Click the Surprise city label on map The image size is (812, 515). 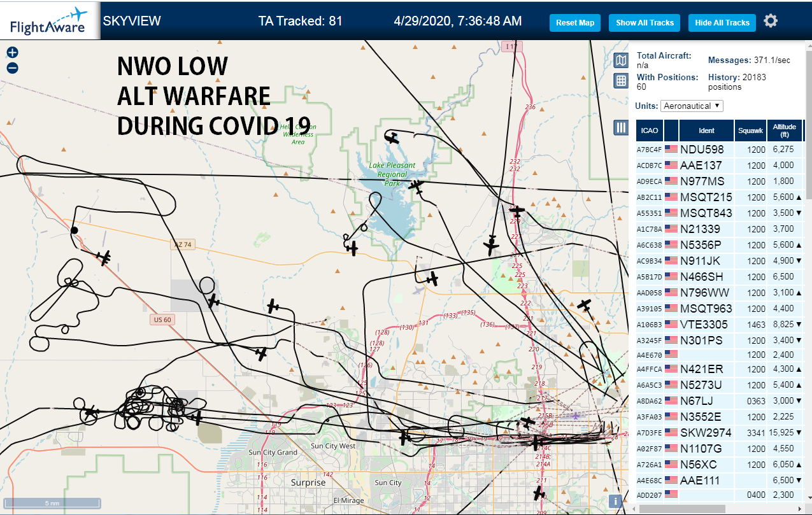click(x=308, y=483)
